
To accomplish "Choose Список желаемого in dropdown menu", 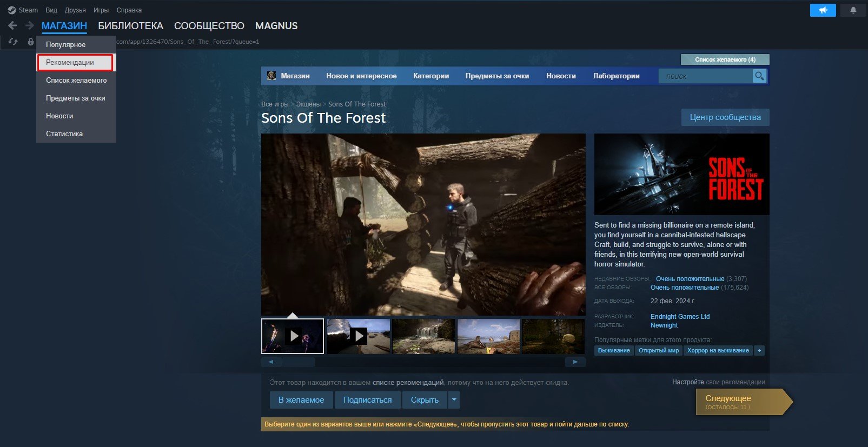I will 76,80.
